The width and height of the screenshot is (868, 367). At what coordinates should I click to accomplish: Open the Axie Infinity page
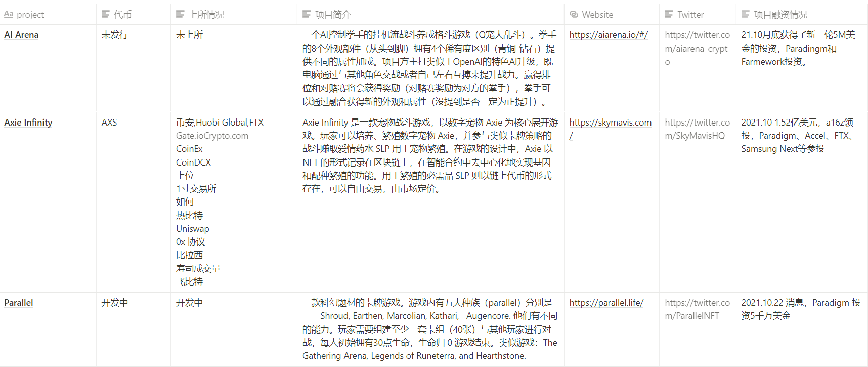pyautogui.click(x=28, y=123)
